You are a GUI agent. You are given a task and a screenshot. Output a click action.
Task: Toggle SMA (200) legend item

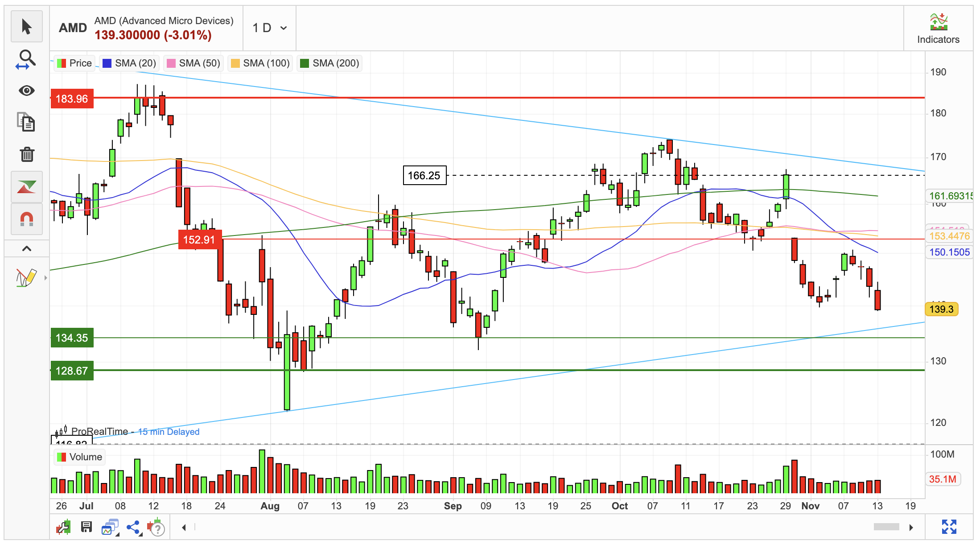click(330, 63)
